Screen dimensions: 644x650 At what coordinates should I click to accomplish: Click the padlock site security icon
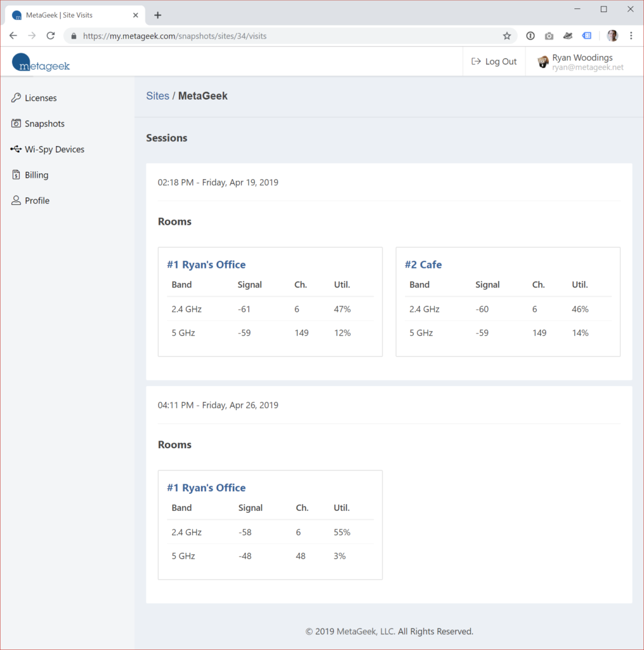point(74,36)
